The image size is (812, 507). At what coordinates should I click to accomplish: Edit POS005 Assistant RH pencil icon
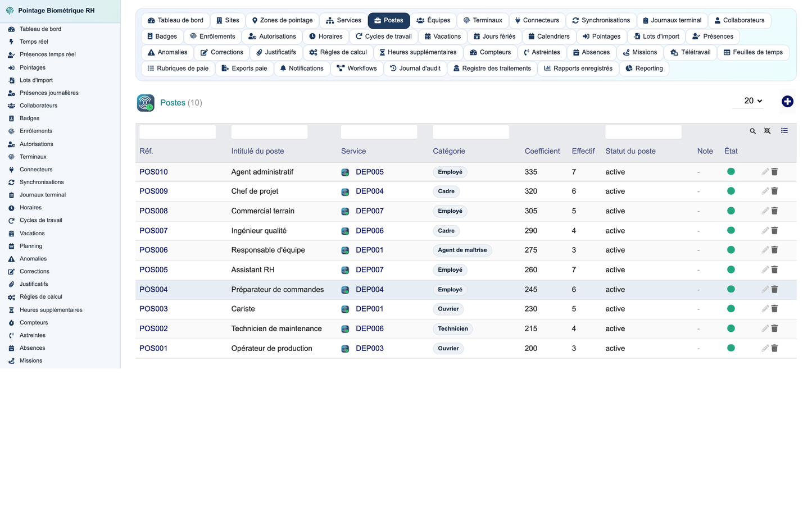(765, 270)
